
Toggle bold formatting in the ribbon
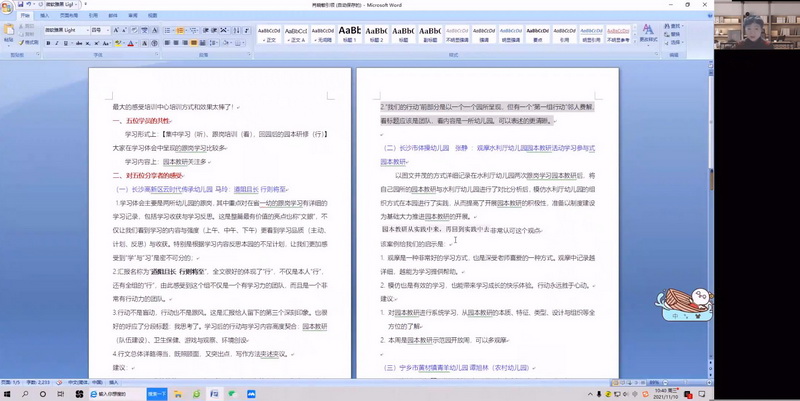(49, 43)
